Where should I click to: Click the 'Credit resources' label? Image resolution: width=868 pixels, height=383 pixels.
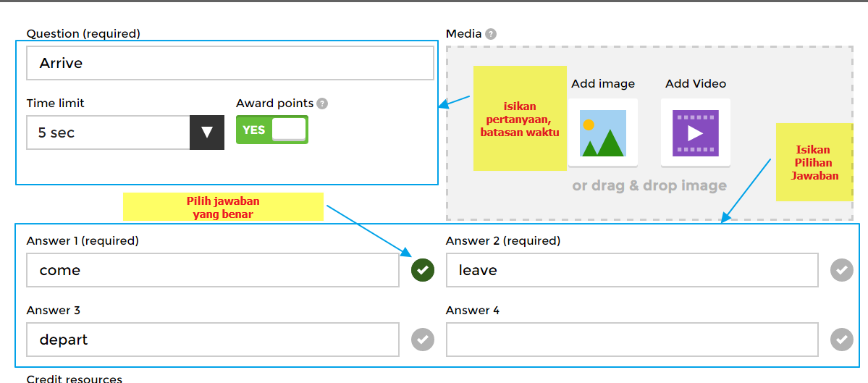[74, 379]
